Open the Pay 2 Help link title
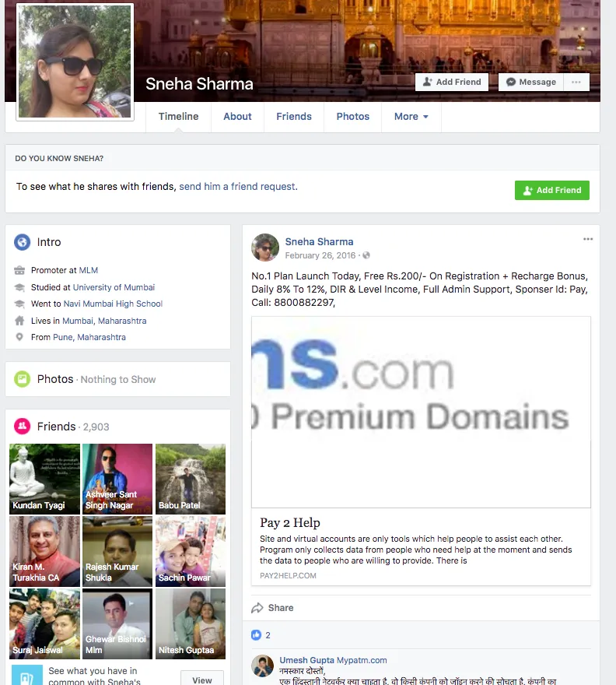616x685 pixels. coord(290,522)
